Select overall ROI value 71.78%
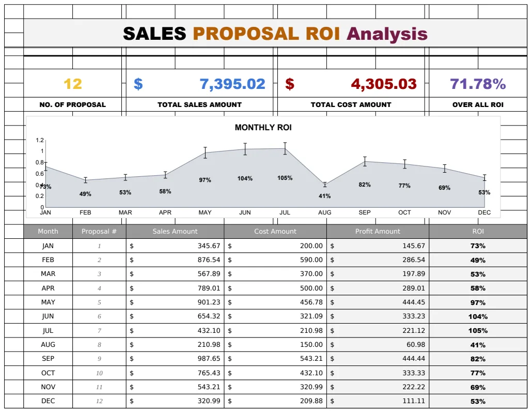 coord(478,84)
